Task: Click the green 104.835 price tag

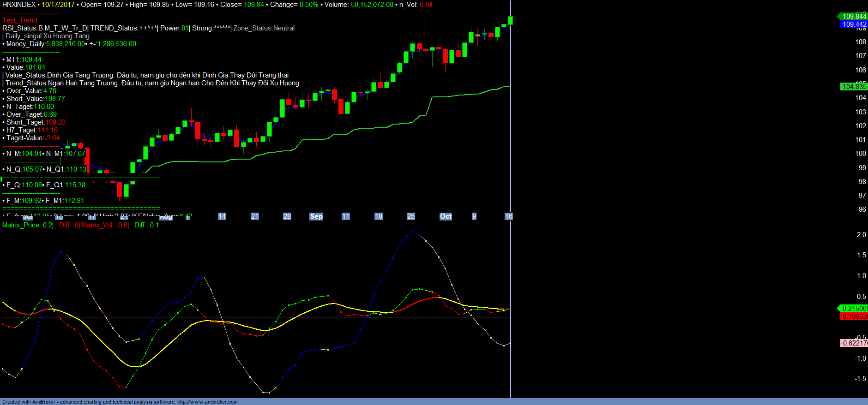Action: click(x=854, y=87)
